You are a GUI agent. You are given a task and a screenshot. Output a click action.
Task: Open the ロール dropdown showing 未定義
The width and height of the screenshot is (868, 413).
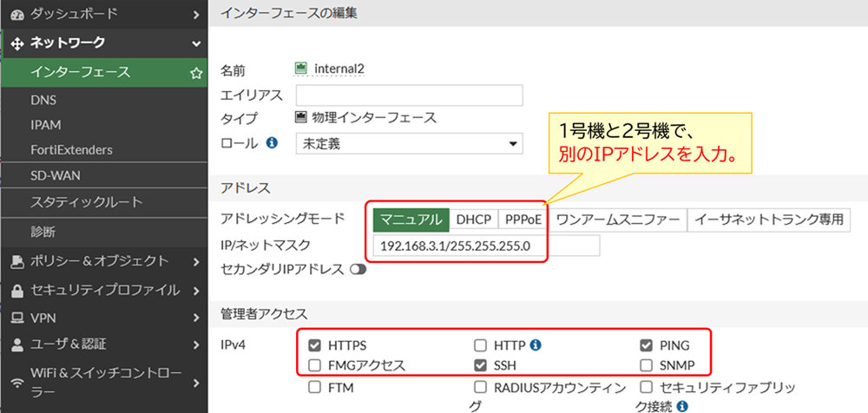click(409, 145)
